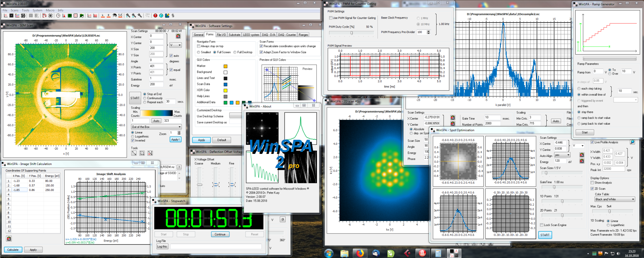Screen dimensions: 644x258
Task: Click START in SEM Scan window
Action: pyautogui.click(x=135, y=98)
